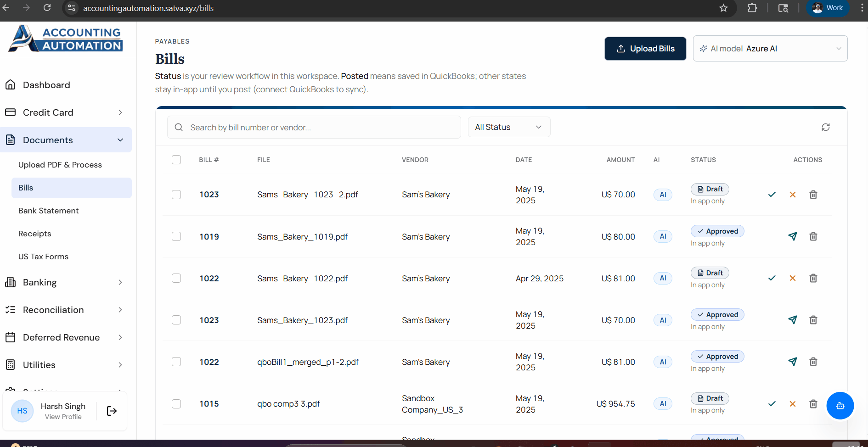Focus the search by bill number field

[x=314, y=127]
